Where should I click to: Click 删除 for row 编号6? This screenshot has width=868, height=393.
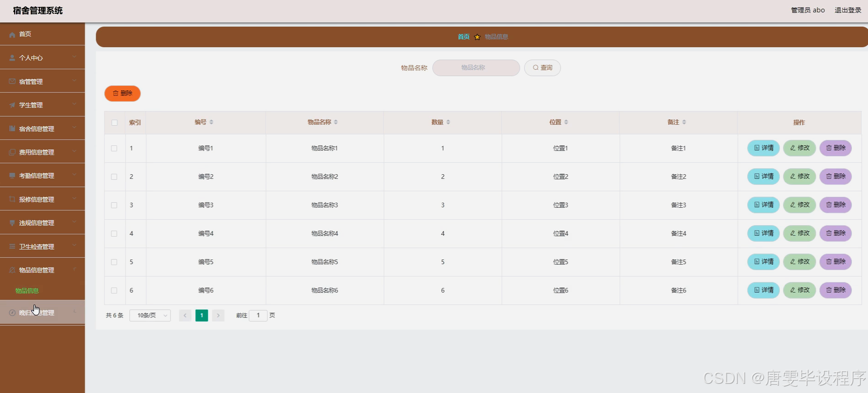pyautogui.click(x=835, y=290)
